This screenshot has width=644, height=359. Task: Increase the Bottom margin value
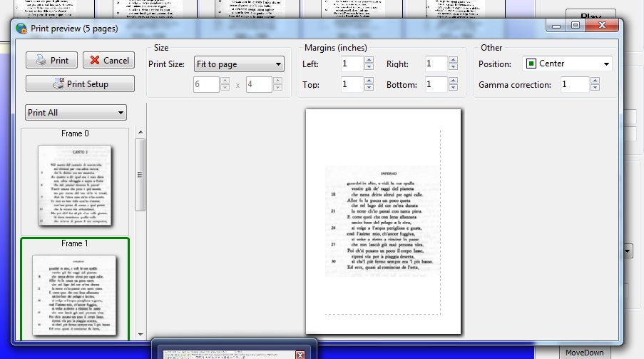click(453, 81)
